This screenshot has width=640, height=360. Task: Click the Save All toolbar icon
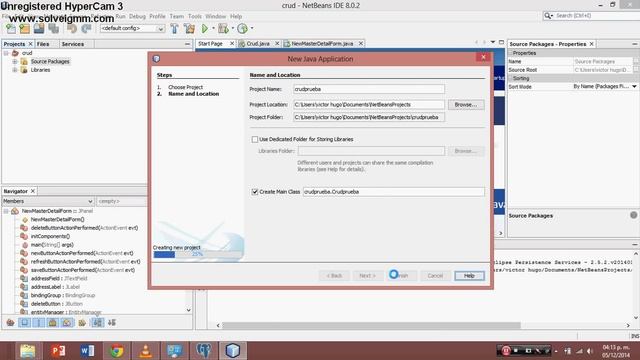click(x=53, y=29)
